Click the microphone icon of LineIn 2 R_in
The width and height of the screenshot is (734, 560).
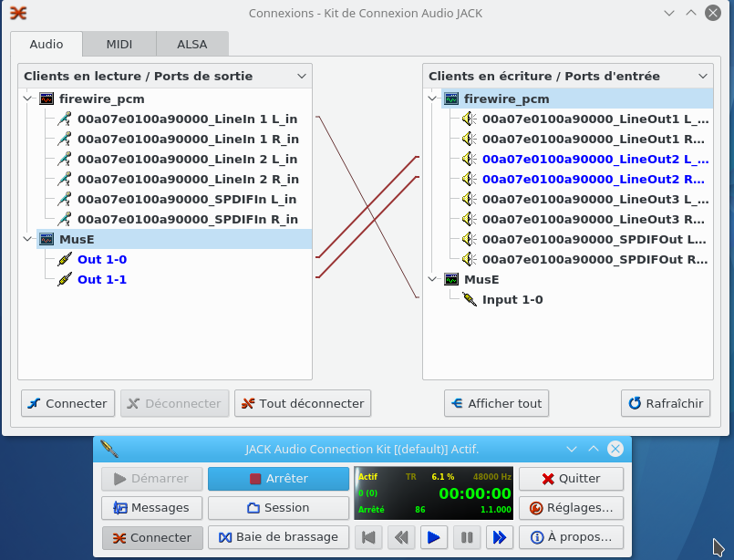tap(65, 180)
